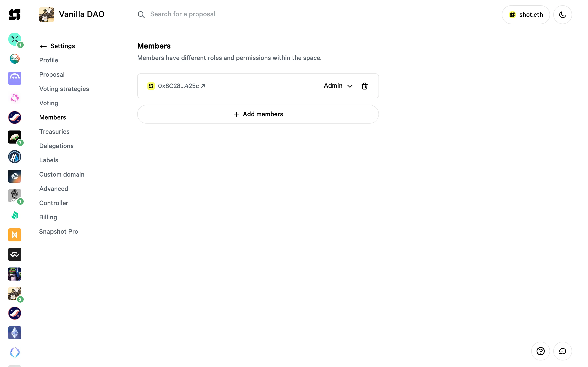This screenshot has height=367, width=588.
Task: Click the Add members button
Action: point(258,114)
